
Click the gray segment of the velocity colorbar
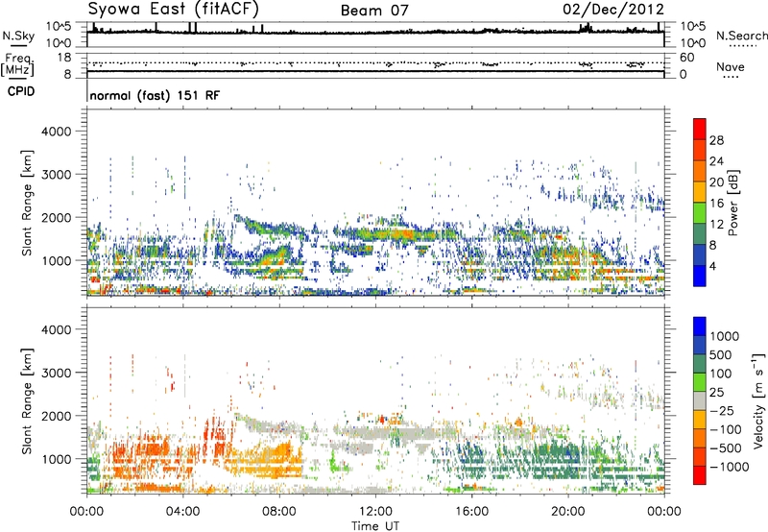pyautogui.click(x=700, y=401)
